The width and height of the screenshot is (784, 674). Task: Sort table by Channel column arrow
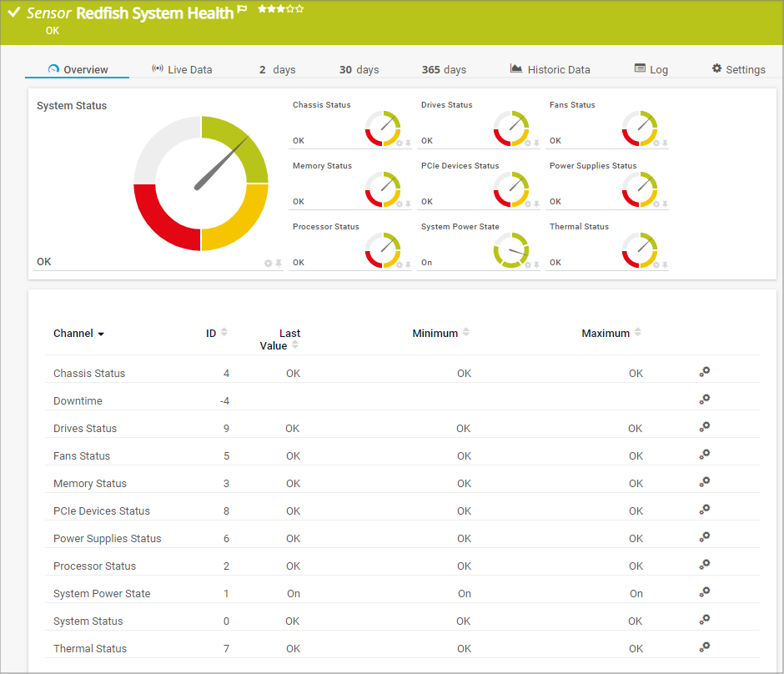point(101,334)
